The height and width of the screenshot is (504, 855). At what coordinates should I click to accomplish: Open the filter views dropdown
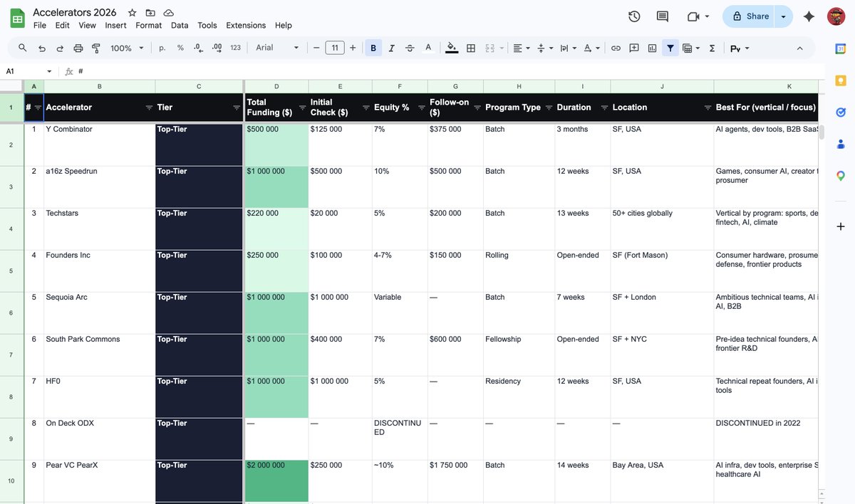pyautogui.click(x=691, y=48)
